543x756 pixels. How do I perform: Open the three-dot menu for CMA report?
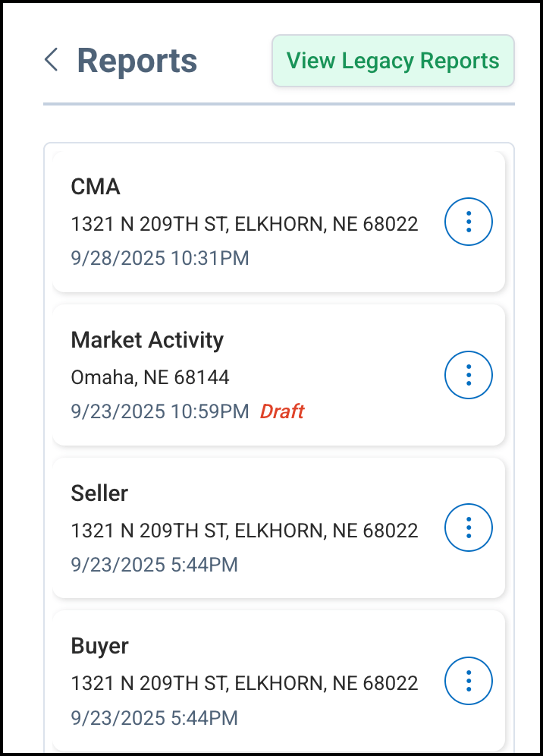468,222
